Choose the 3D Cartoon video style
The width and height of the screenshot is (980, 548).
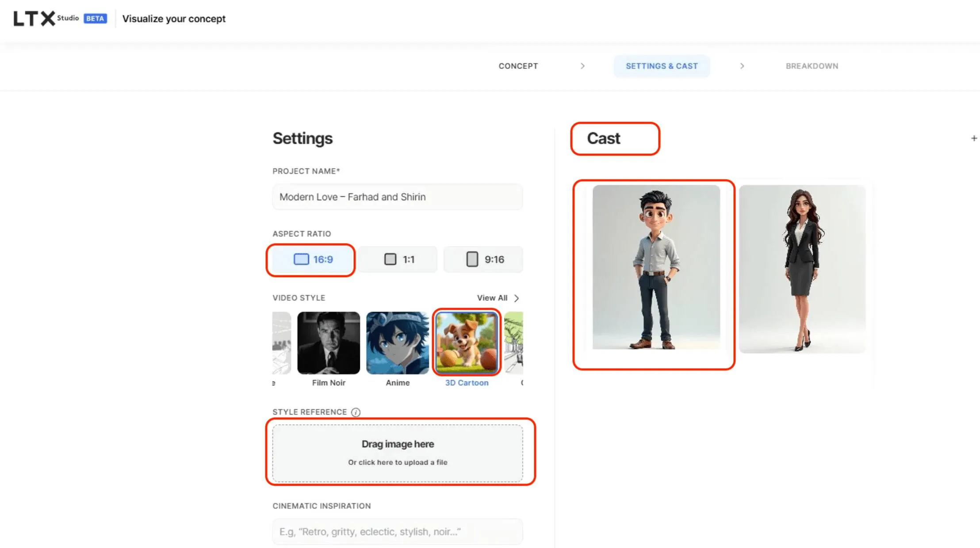[467, 343]
